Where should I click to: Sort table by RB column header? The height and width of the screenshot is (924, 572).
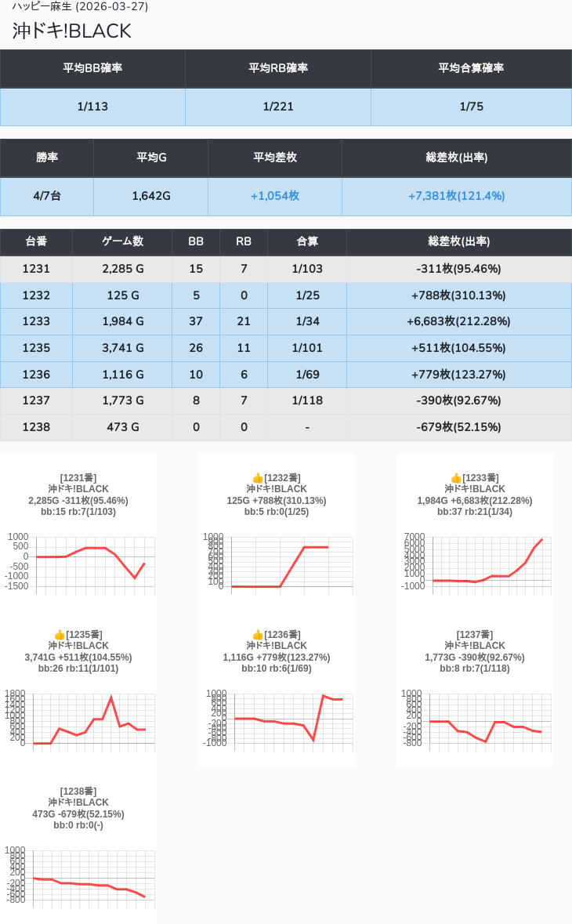tap(244, 242)
